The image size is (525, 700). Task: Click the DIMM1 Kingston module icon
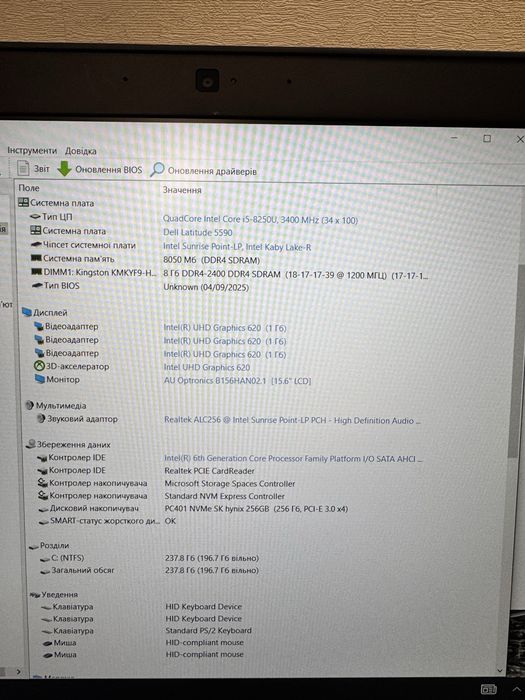(37, 271)
